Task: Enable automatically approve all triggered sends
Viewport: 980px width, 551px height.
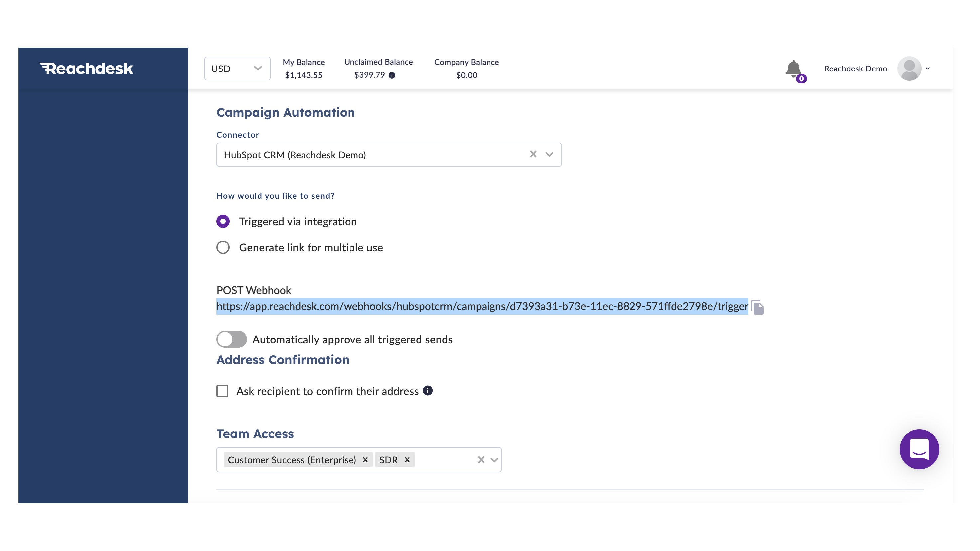Action: click(232, 339)
